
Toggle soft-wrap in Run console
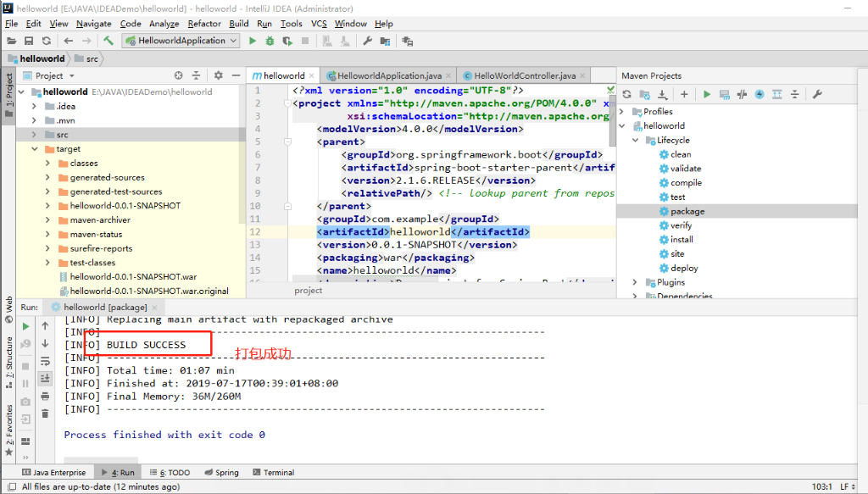46,361
